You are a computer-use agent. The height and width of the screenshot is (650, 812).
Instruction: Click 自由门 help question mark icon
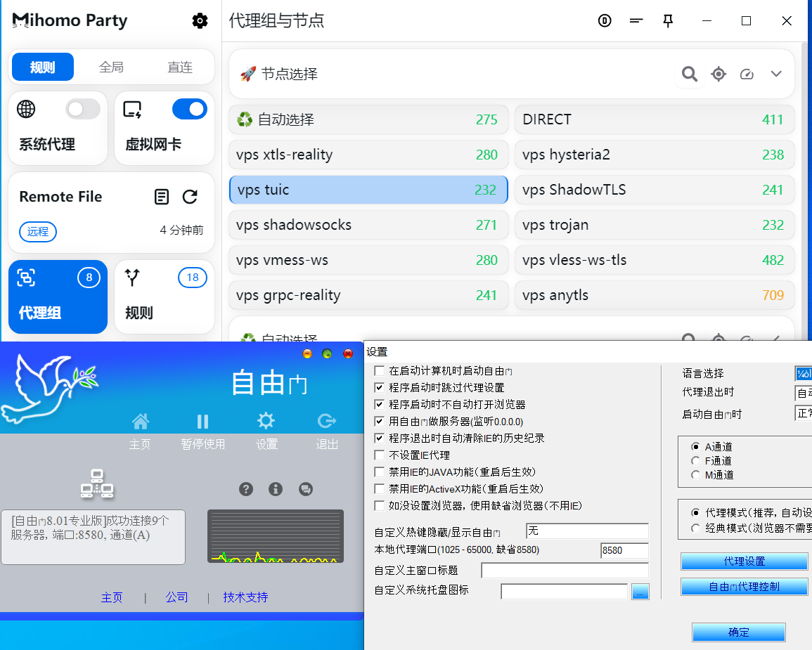point(246,489)
